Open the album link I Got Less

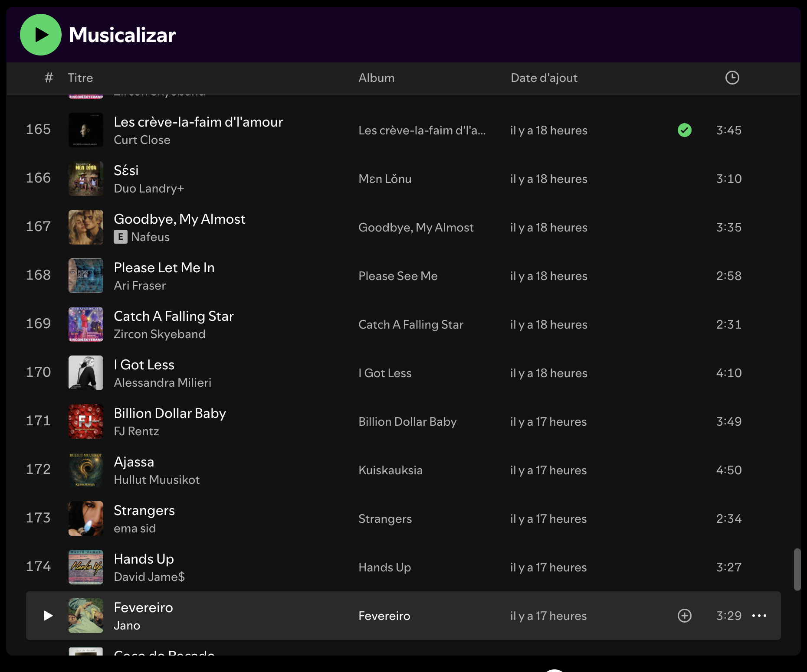pyautogui.click(x=385, y=373)
